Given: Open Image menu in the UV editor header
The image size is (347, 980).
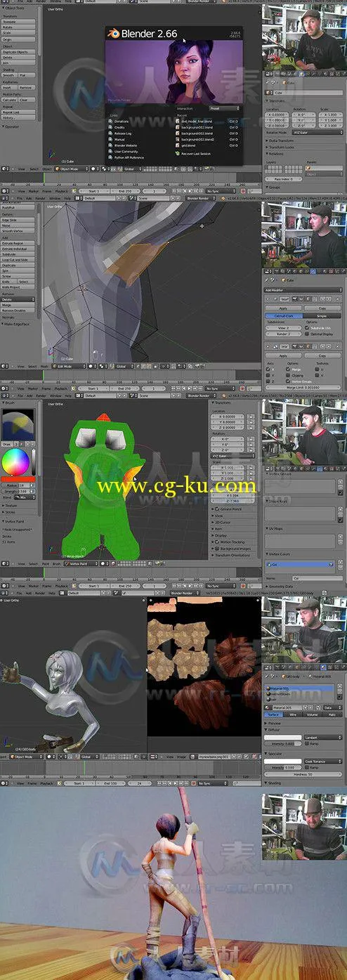Looking at the screenshot, I should point(182,757).
